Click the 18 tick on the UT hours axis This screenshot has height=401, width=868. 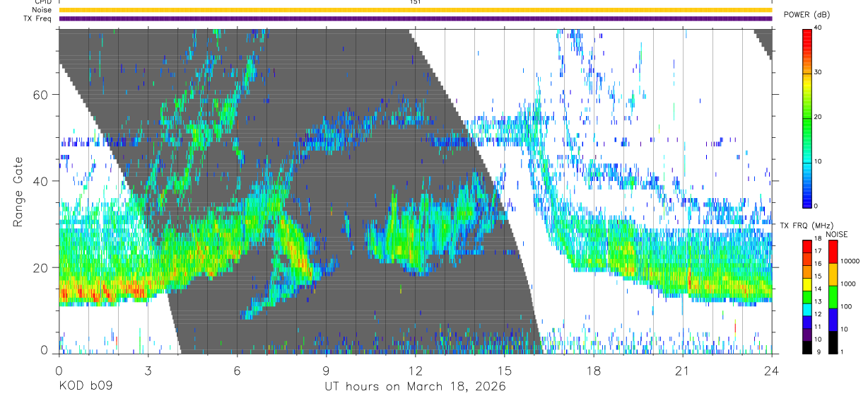(x=594, y=369)
